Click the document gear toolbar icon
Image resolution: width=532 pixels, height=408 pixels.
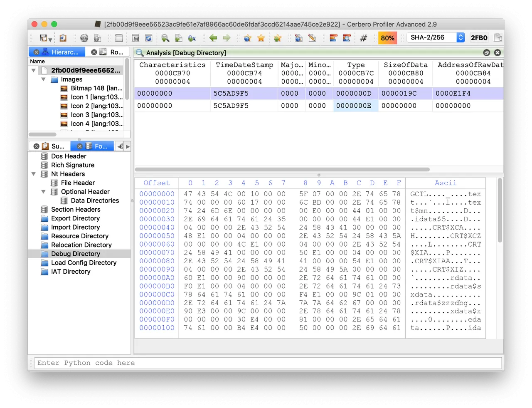[x=98, y=38]
